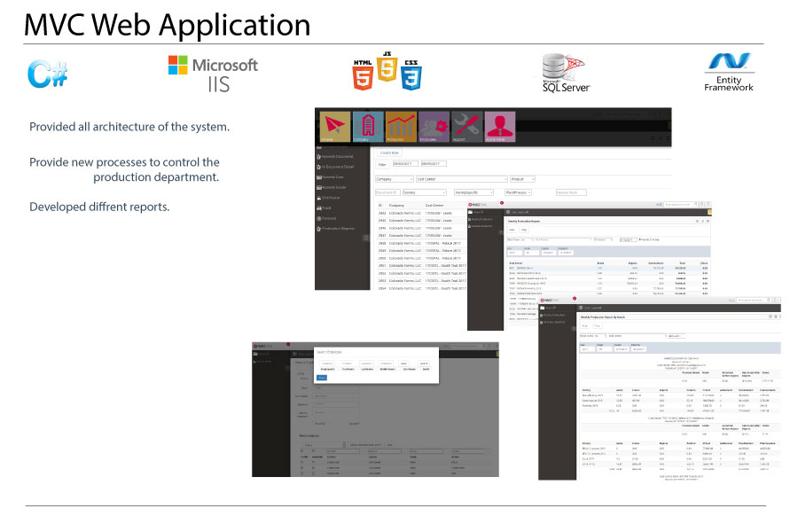The width and height of the screenshot is (798, 532).
Task: Click the Microsoft IIS logo
Action: (213, 74)
